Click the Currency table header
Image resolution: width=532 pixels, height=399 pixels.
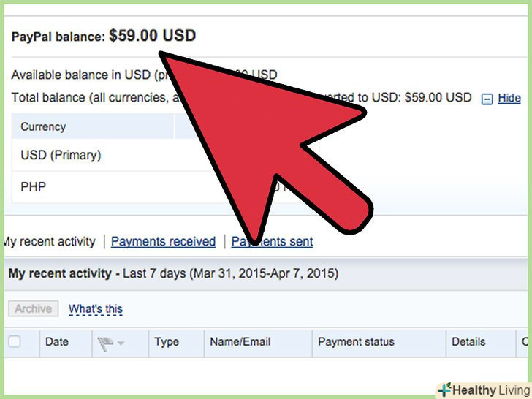43,126
